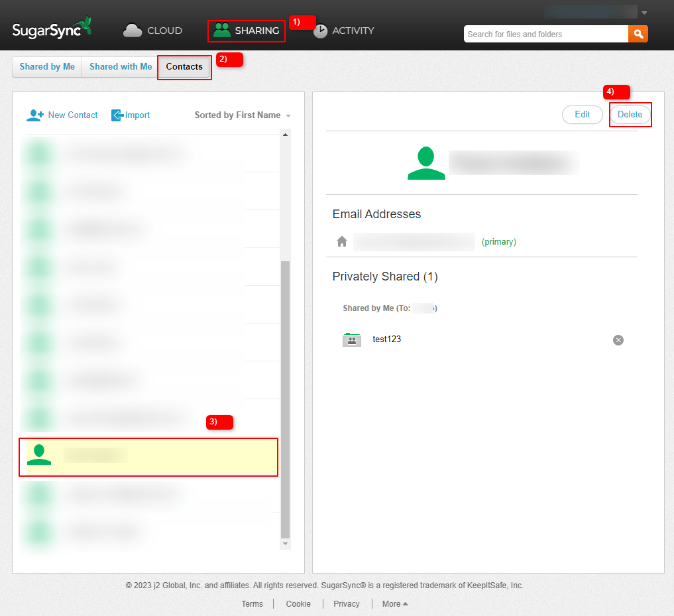Viewport: 674px width, 616px height.
Task: Click the contact list scroll down arrow
Action: tap(285, 544)
